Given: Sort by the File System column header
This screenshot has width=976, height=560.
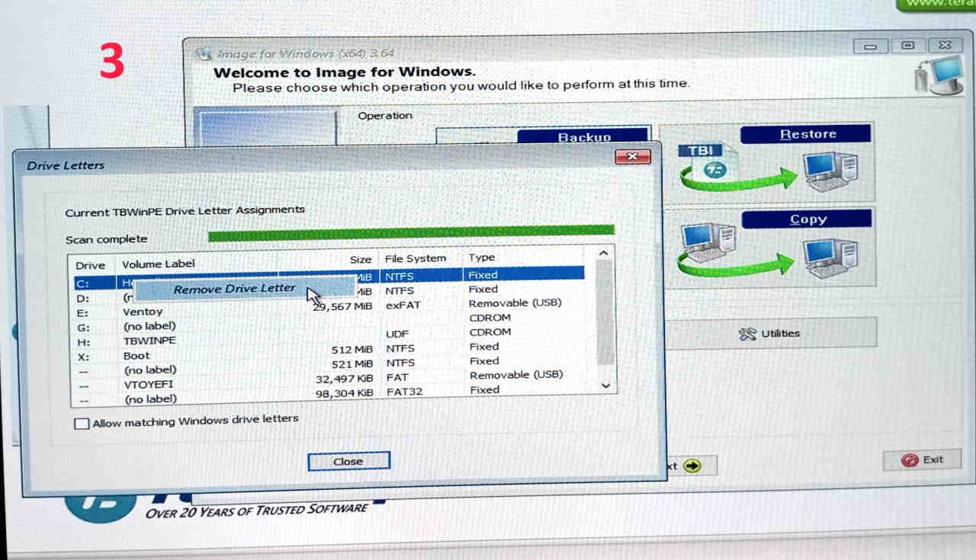Looking at the screenshot, I should coord(416,258).
